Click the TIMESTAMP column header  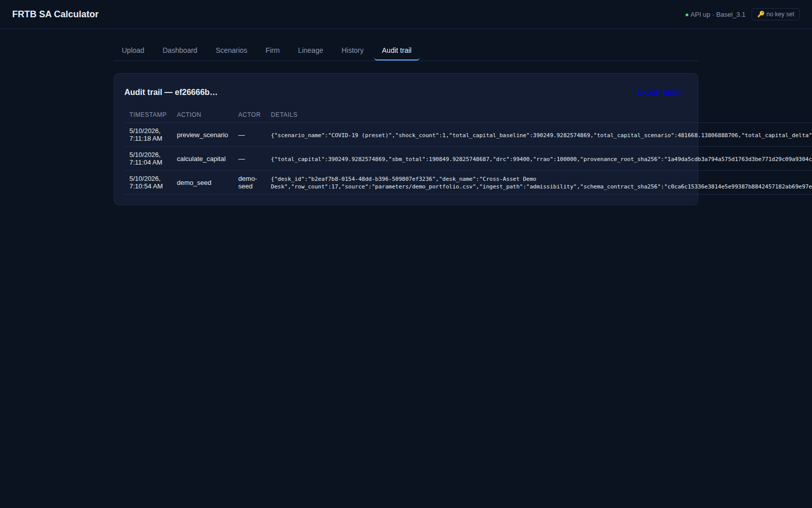point(148,115)
